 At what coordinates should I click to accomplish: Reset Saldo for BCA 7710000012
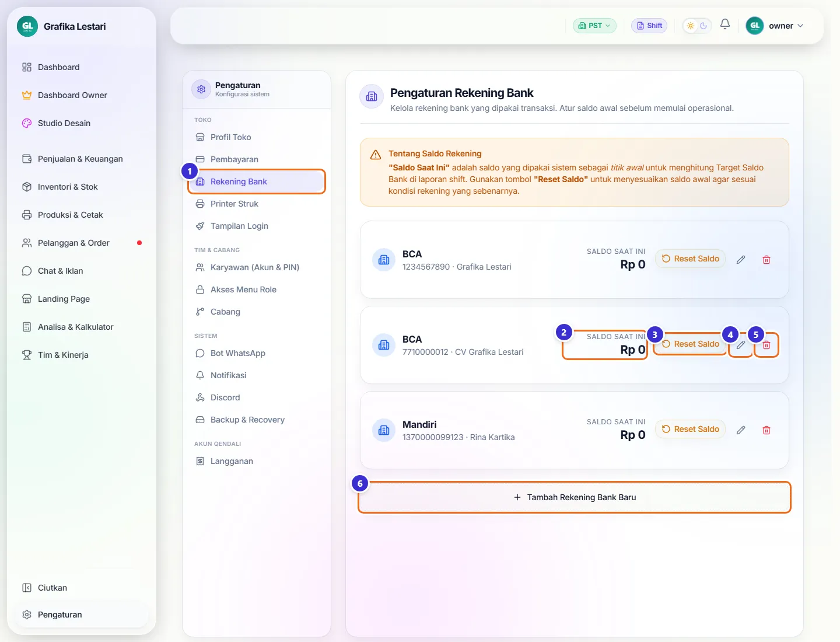(x=691, y=344)
